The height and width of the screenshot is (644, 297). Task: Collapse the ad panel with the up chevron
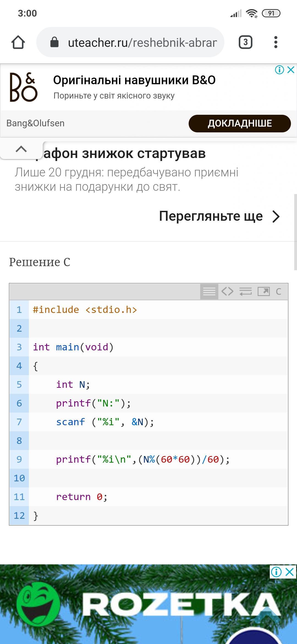point(21,149)
